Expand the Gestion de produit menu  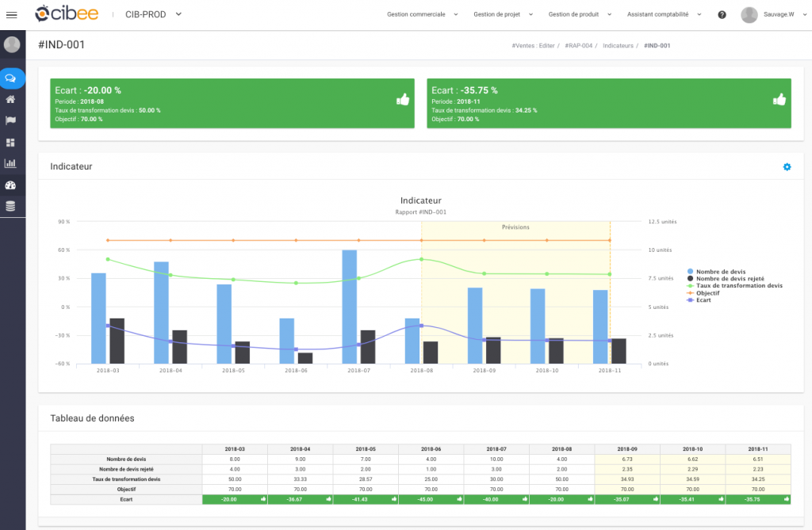(580, 14)
